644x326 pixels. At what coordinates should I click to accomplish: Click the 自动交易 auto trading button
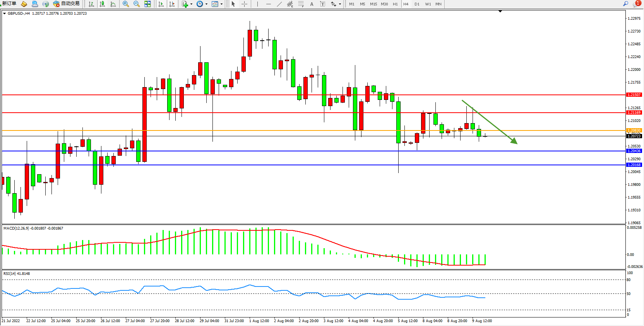pos(67,4)
